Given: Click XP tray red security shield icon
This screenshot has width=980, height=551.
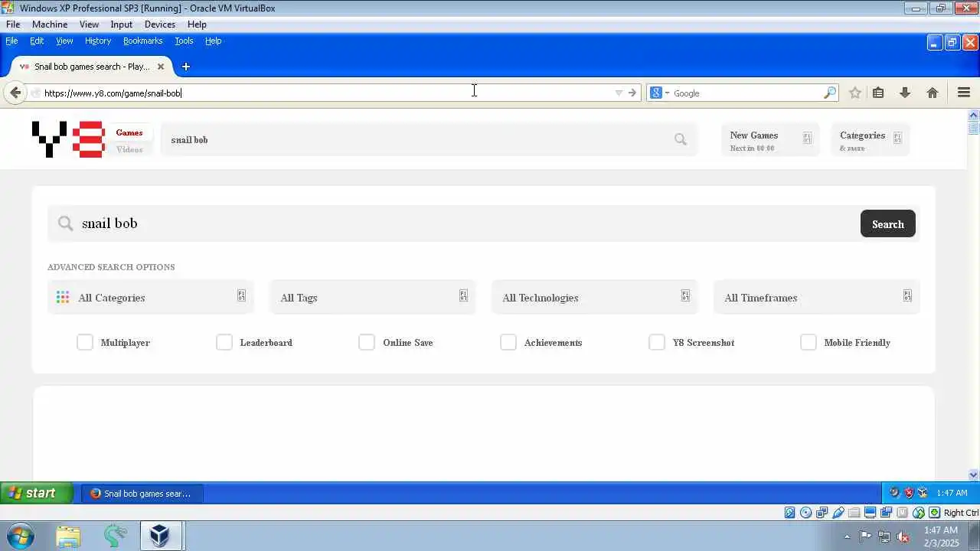Looking at the screenshot, I should click(909, 493).
